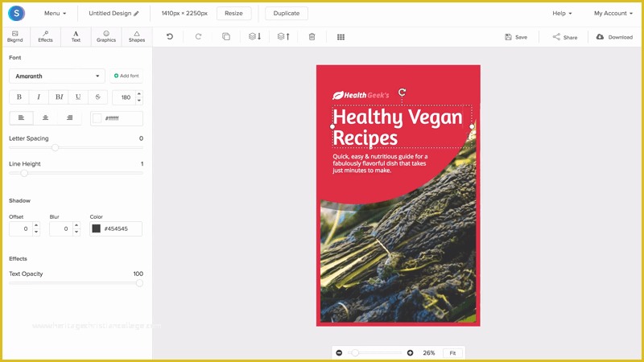The height and width of the screenshot is (362, 644).
Task: Select the Quick, easy & nutritious subtitle text
Action: (x=380, y=163)
